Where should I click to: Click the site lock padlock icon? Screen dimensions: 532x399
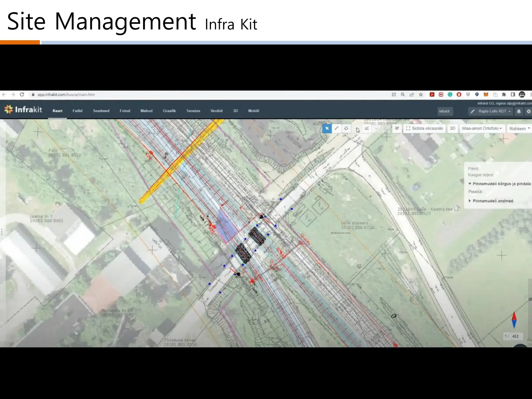click(x=33, y=95)
